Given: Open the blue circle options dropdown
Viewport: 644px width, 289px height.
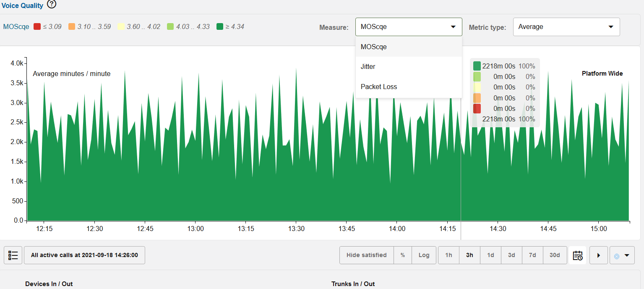Looking at the screenshot, I should click(x=621, y=255).
